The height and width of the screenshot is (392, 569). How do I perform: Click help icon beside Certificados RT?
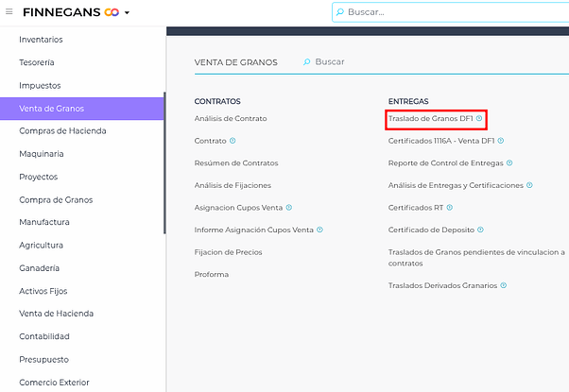[x=450, y=208]
